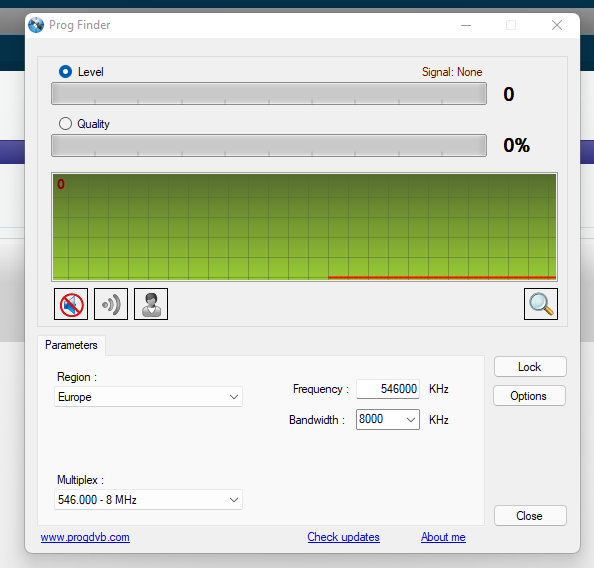Expand the Multiplex dropdown 546.000 - 8 MHz

coord(148,499)
